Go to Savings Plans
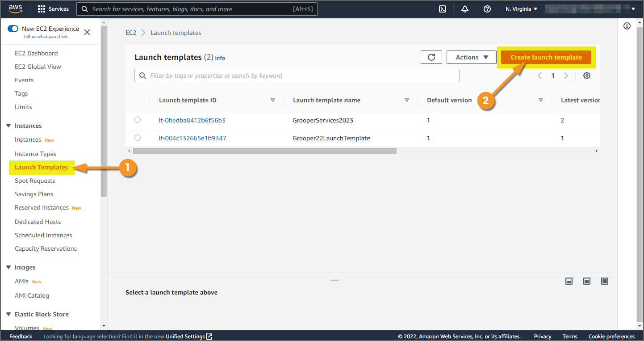 coord(34,194)
